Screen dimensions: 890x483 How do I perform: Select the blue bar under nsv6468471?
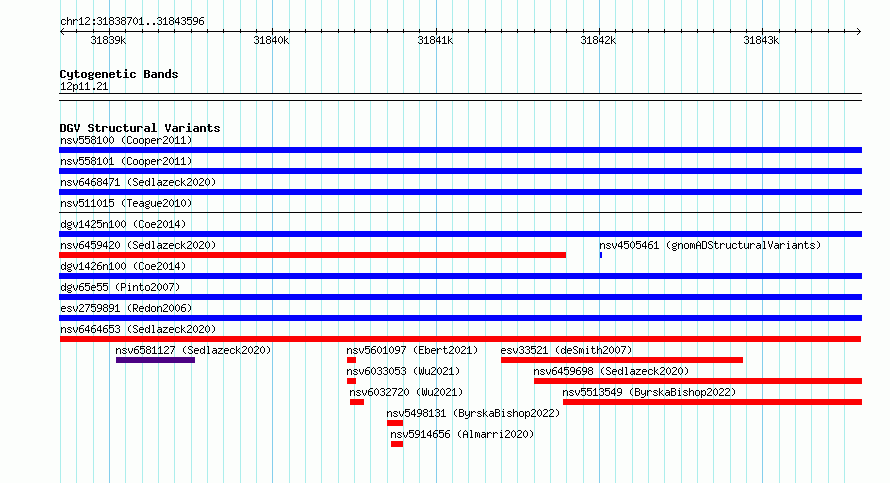pos(460,192)
